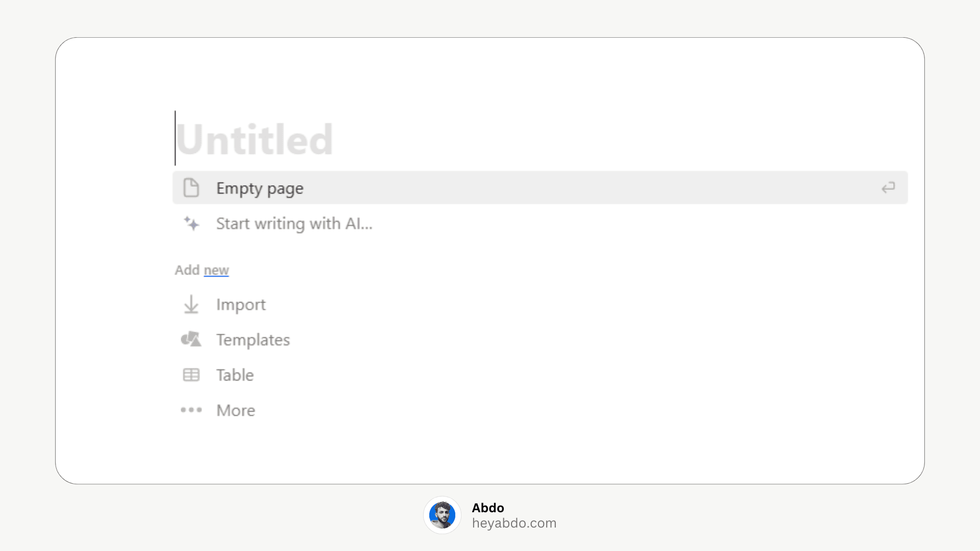
Task: Insert a Table via the label
Action: pyautogui.click(x=235, y=375)
